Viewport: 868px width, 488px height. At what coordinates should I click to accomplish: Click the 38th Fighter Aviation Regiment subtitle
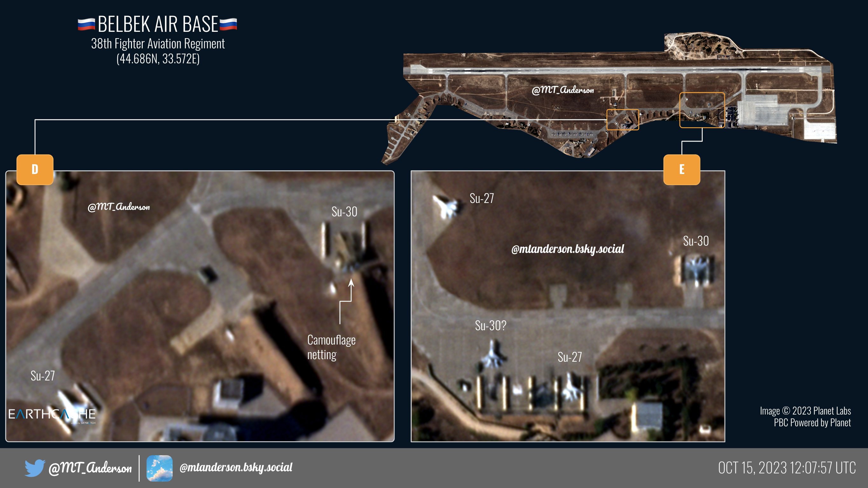click(158, 44)
